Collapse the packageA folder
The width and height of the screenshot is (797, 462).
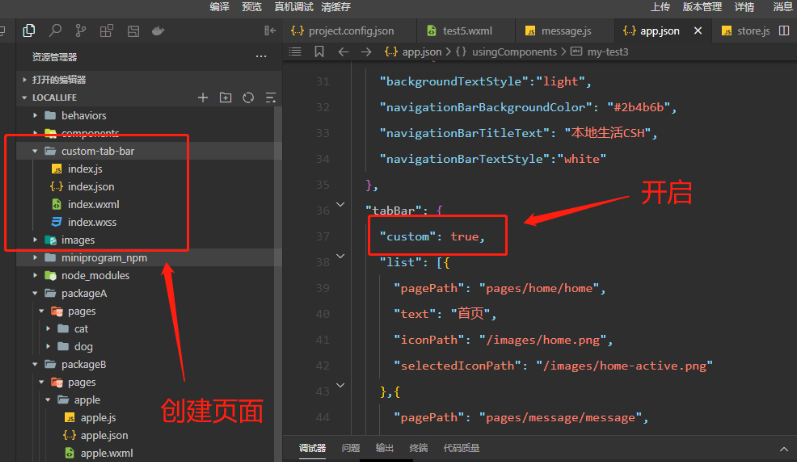tap(35, 293)
